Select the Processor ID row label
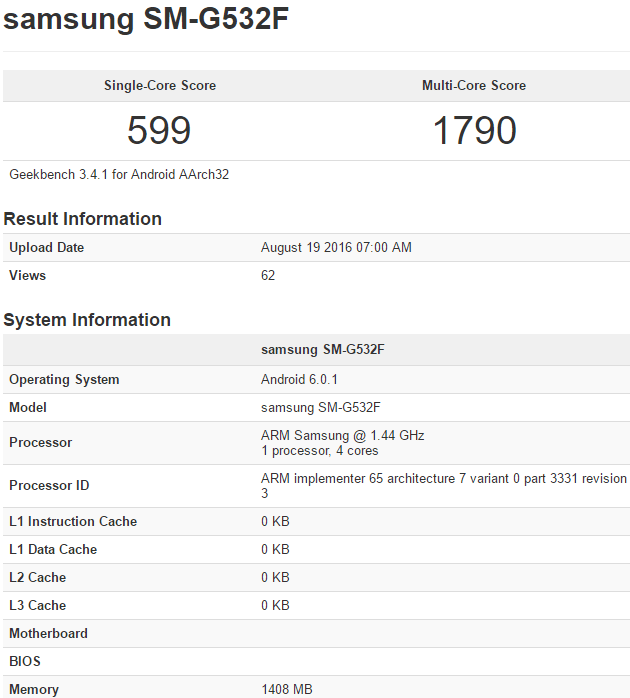Screen dimensions: 630x698 [49, 486]
